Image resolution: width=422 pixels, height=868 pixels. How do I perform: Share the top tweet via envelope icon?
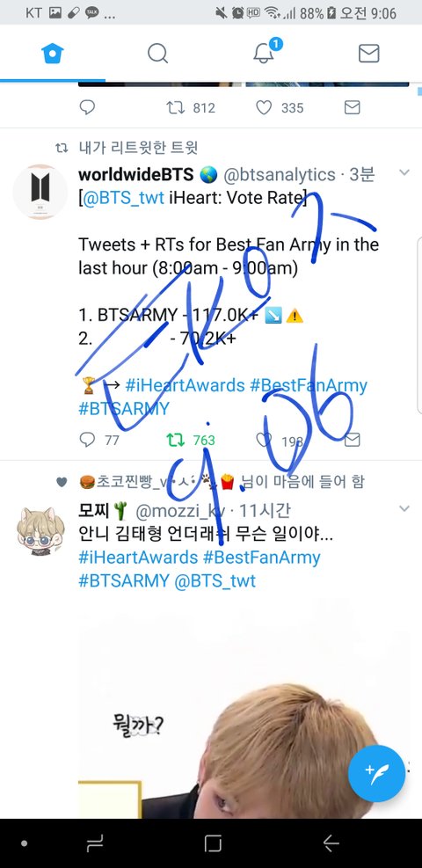352,107
